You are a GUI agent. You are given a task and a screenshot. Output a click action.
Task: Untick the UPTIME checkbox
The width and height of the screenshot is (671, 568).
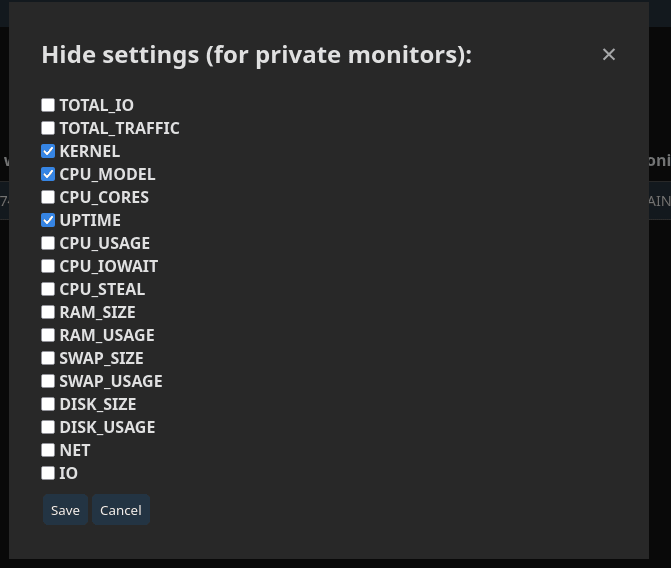(48, 220)
